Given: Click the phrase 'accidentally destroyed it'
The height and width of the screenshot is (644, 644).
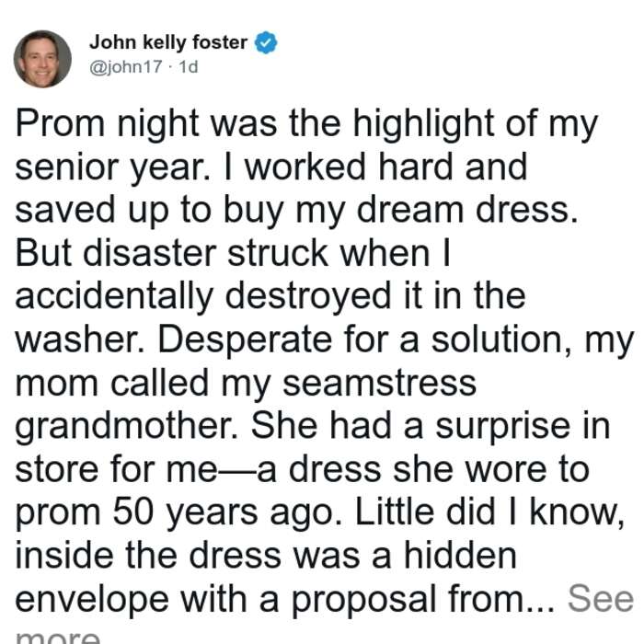Looking at the screenshot, I should (x=219, y=297).
